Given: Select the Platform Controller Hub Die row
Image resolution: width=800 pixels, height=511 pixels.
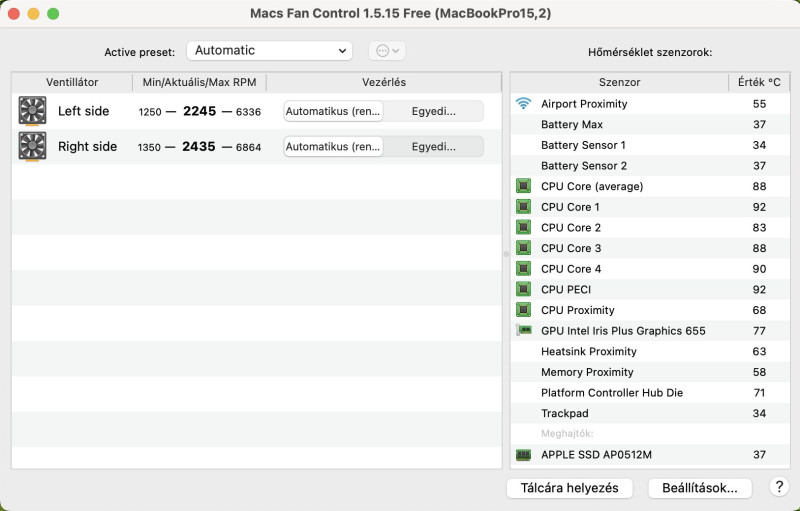Looking at the screenshot, I should (650, 393).
